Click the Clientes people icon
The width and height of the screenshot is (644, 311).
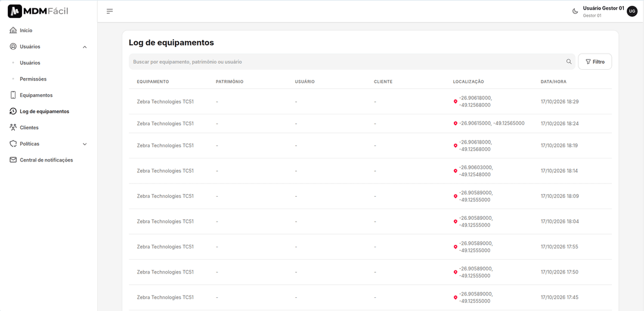click(13, 127)
